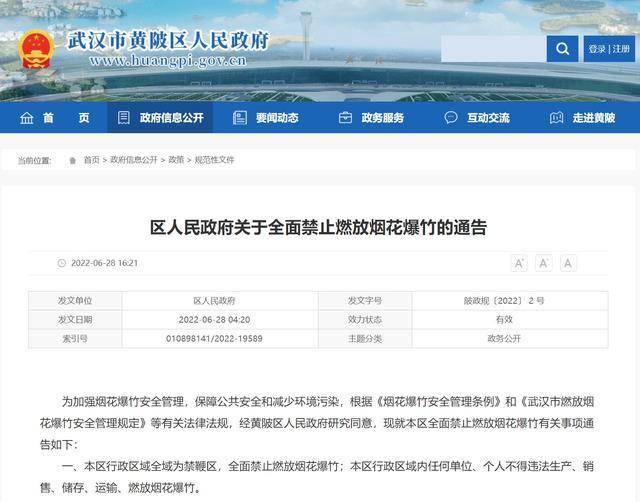Image resolution: width=640 pixels, height=502 pixels.
Task: Click the 主题分类 table label
Action: (365, 338)
